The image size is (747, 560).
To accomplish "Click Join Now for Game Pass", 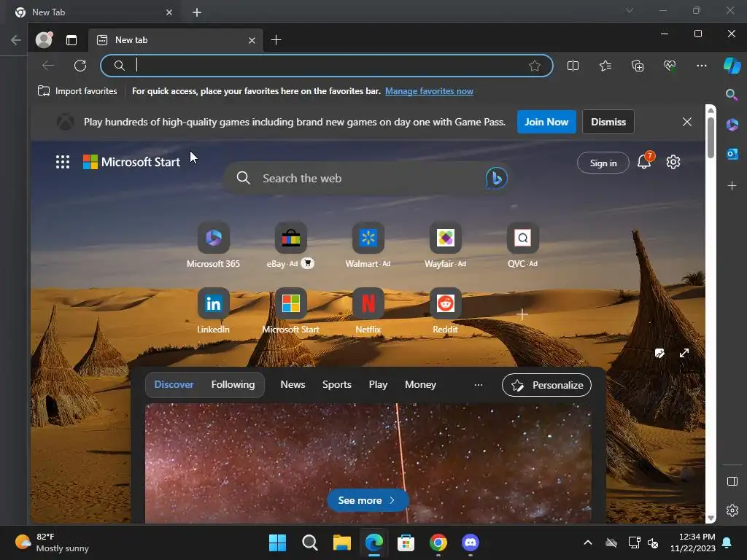I will [x=546, y=122].
